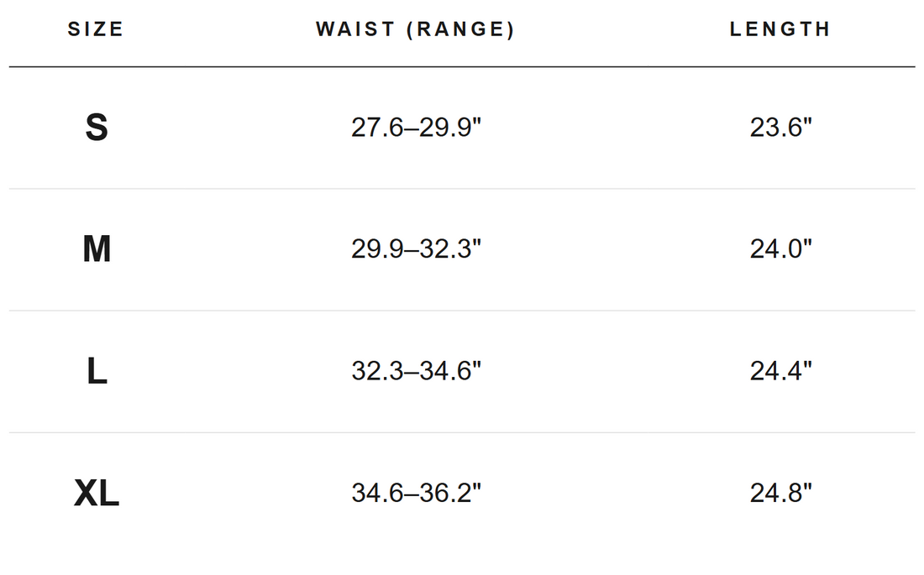
Task: Click the 27.6 lower S waist number
Action: pos(377,128)
